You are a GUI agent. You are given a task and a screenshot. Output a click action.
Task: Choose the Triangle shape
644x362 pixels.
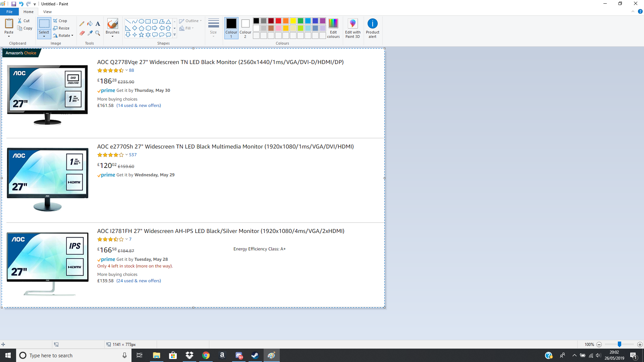[x=168, y=21]
